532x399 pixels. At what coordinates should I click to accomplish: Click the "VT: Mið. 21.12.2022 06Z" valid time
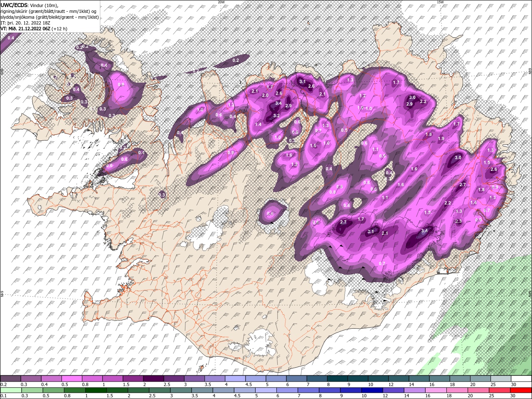(25, 29)
